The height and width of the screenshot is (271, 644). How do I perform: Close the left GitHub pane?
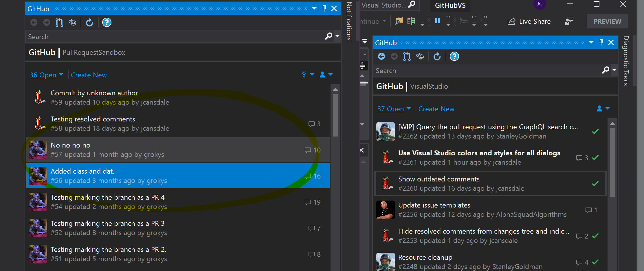[x=334, y=8]
